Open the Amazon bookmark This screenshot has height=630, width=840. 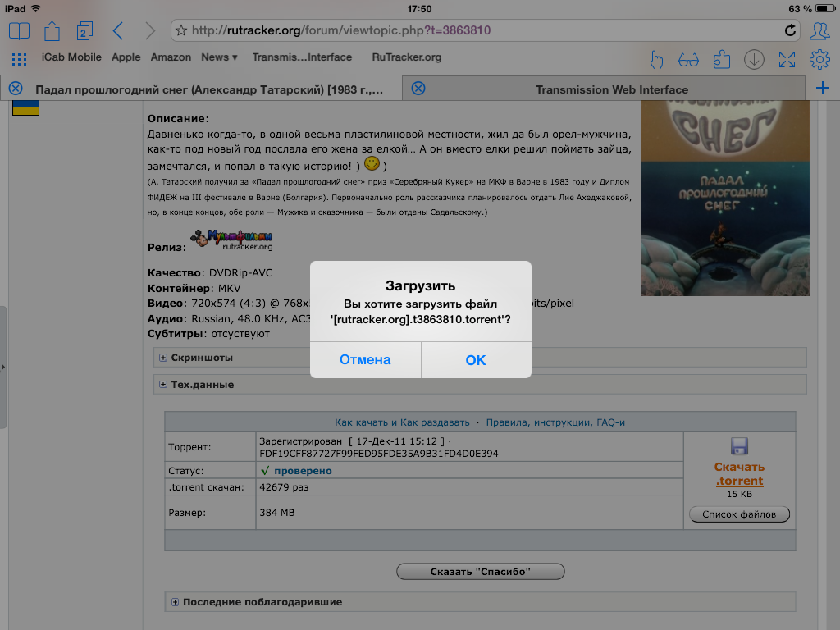coord(171,57)
